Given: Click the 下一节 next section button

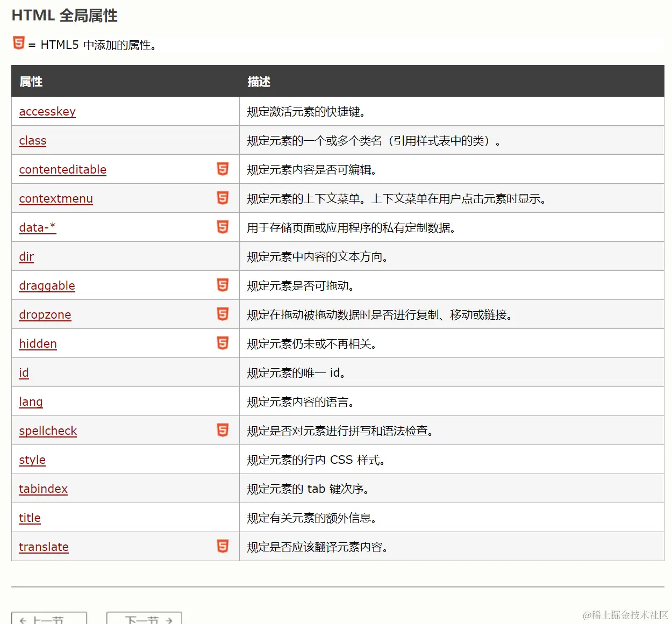Looking at the screenshot, I should coord(144,618).
